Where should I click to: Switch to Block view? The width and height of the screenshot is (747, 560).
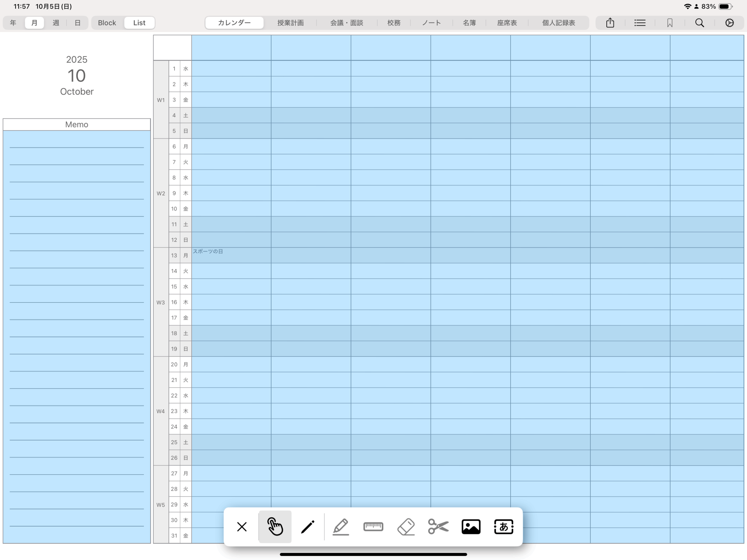pyautogui.click(x=107, y=23)
